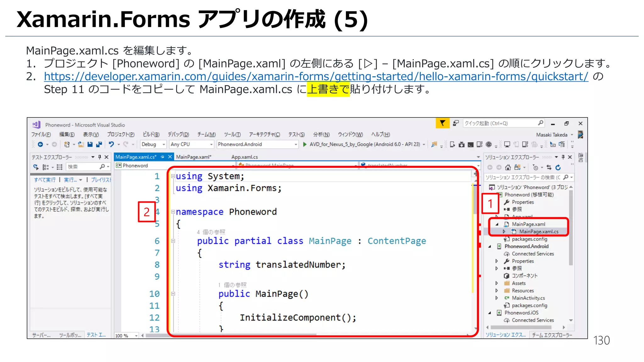
Task: Click the monitor icon in the iOS toolbar
Action: pos(507,144)
